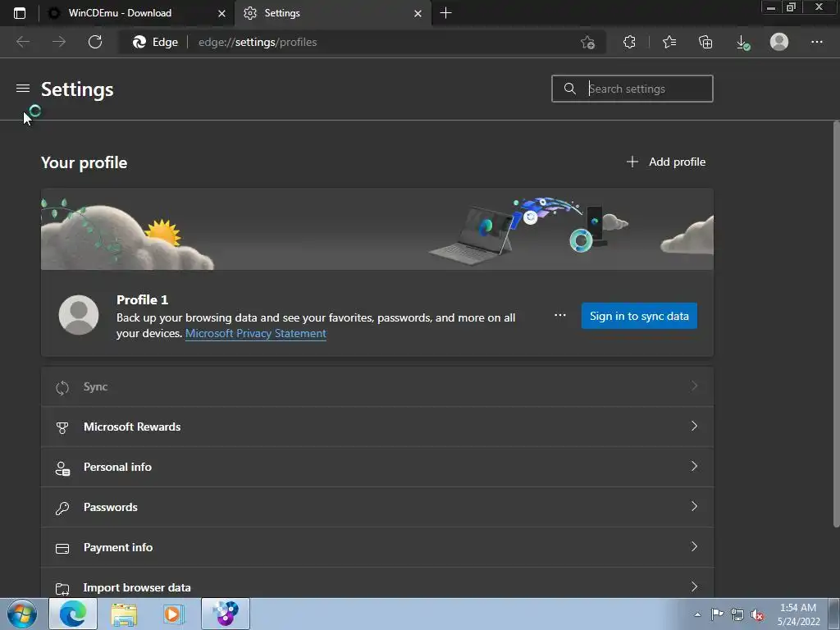Close the WinCDEmu - Download tab
The height and width of the screenshot is (630, 840).
[x=221, y=13]
